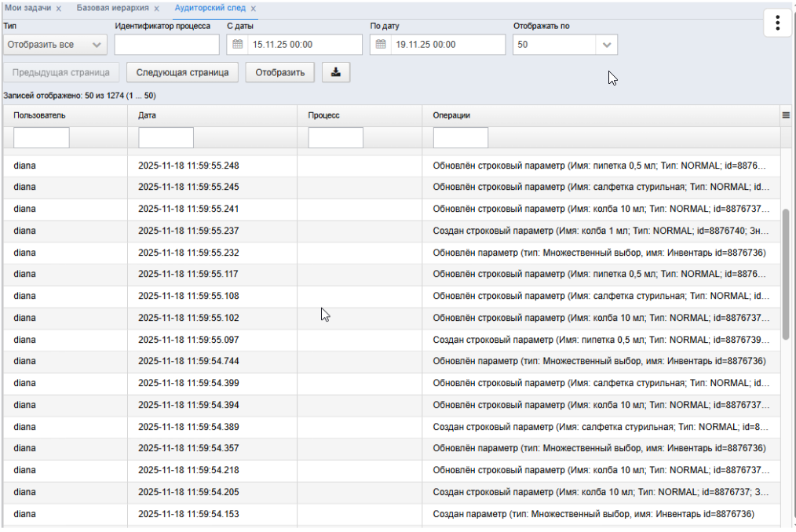Open the calendar icon for По дату
Image resolution: width=796 pixels, height=532 pixels.
380,44
